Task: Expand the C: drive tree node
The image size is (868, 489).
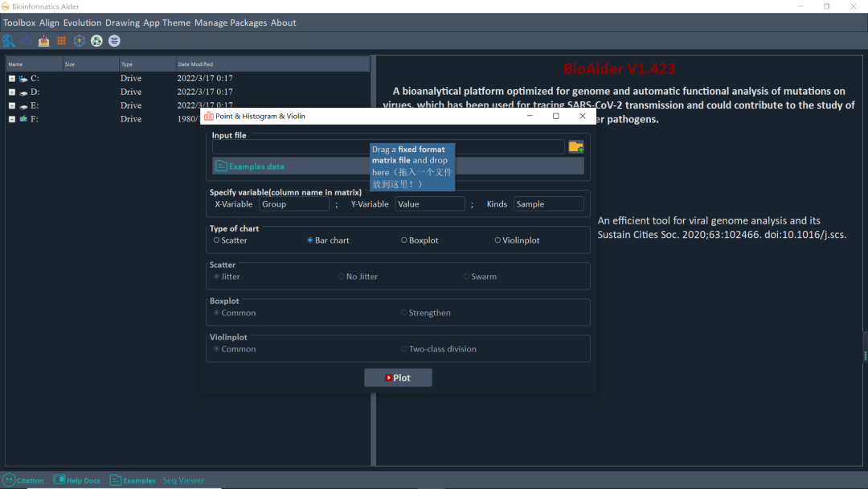Action: [x=11, y=79]
